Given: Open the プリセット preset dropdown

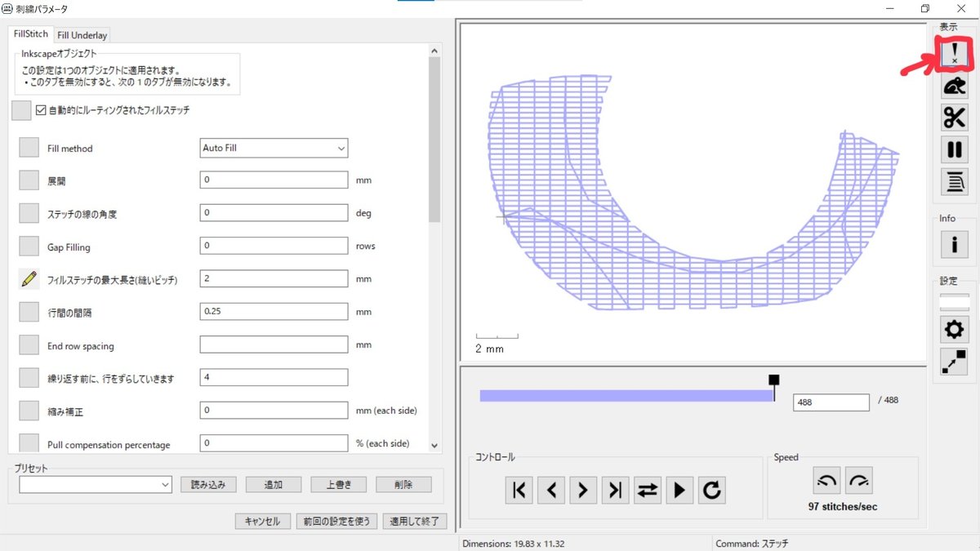Looking at the screenshot, I should (96, 484).
